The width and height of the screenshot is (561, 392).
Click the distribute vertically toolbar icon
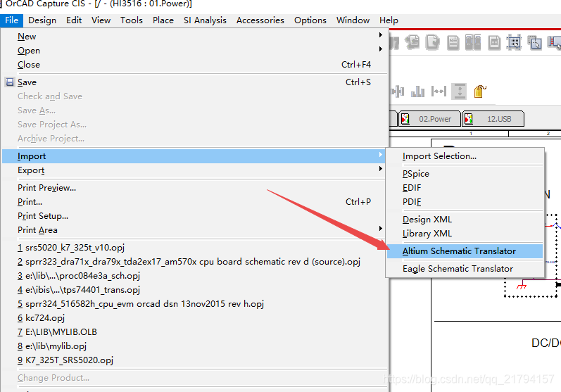(x=460, y=91)
